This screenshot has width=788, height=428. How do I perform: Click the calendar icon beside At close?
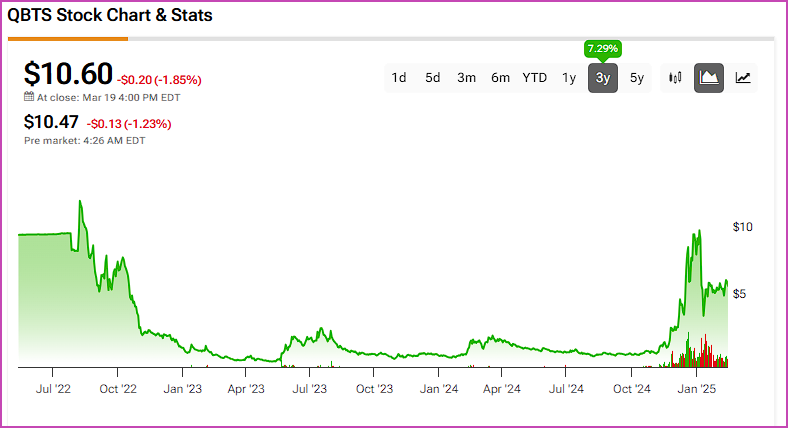point(29,96)
